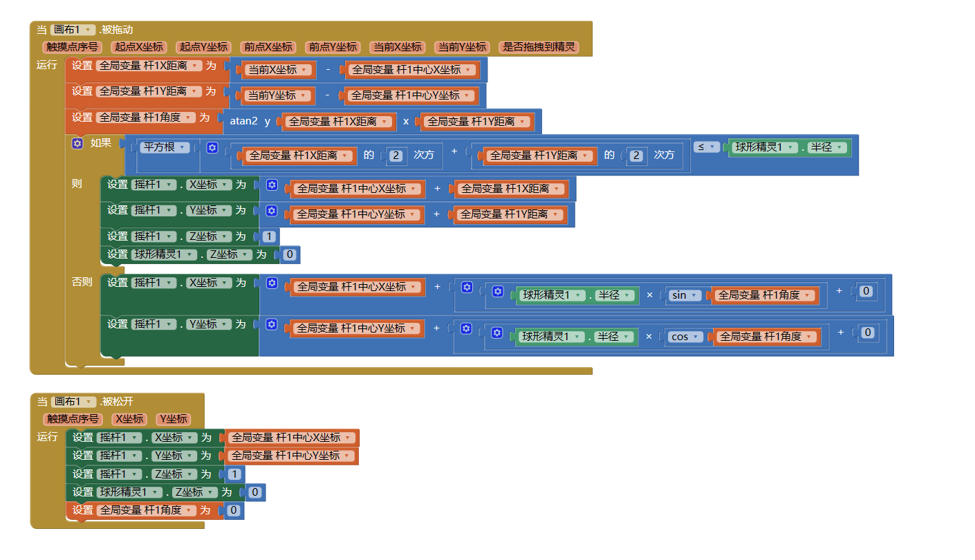Click middle gear in the sin row addition
The image size is (975, 560).
click(467, 287)
